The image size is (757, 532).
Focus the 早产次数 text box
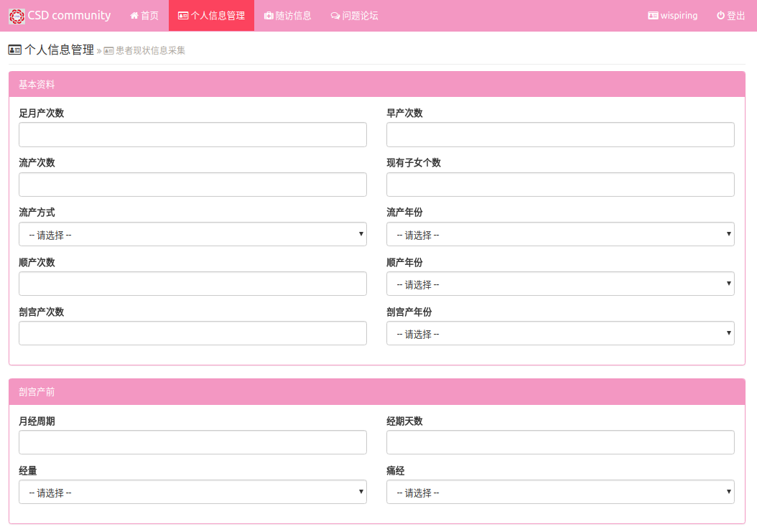click(560, 135)
